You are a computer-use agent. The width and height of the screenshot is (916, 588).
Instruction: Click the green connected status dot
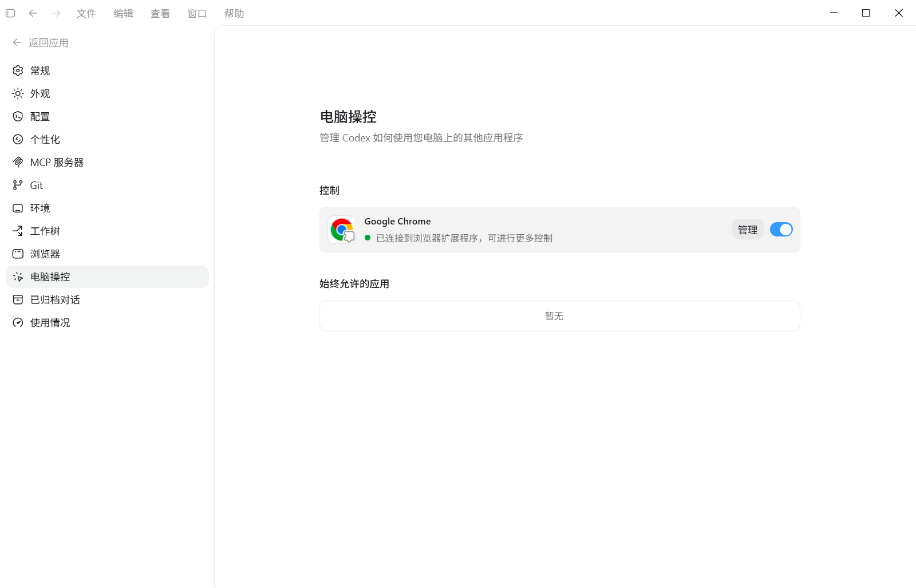pyautogui.click(x=368, y=238)
